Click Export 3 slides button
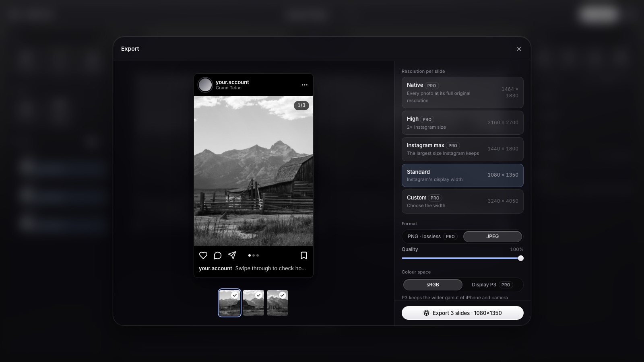 click(x=462, y=313)
